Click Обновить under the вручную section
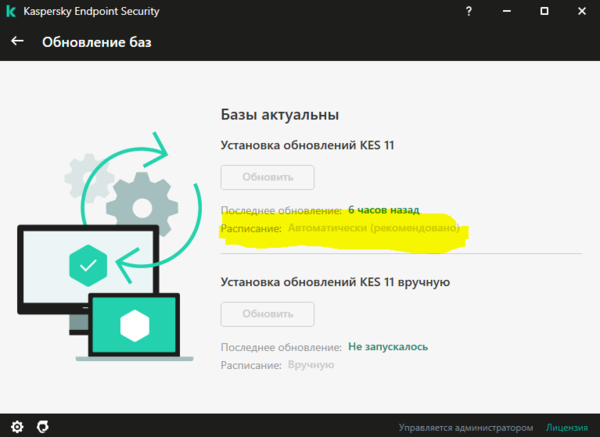 pyautogui.click(x=267, y=314)
